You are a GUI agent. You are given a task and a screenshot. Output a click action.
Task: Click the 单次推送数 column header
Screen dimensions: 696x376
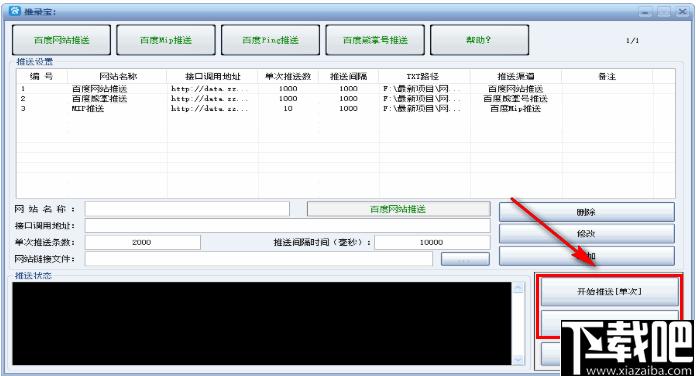pos(288,76)
